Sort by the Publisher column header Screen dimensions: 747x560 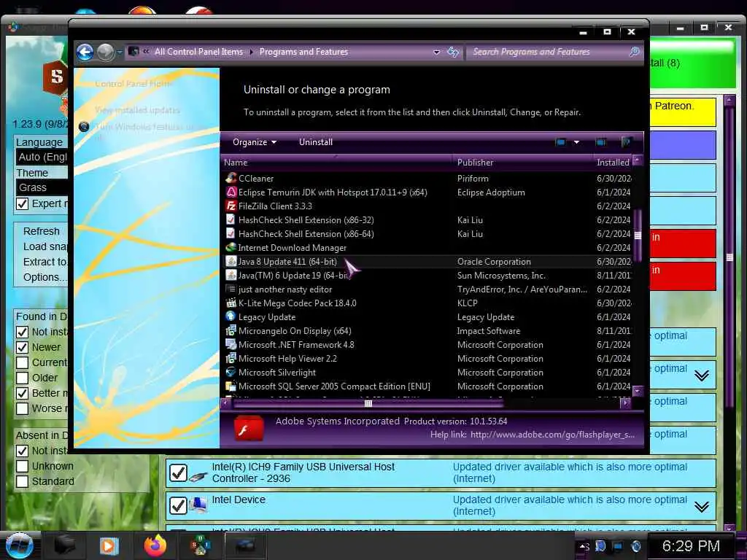522,163
